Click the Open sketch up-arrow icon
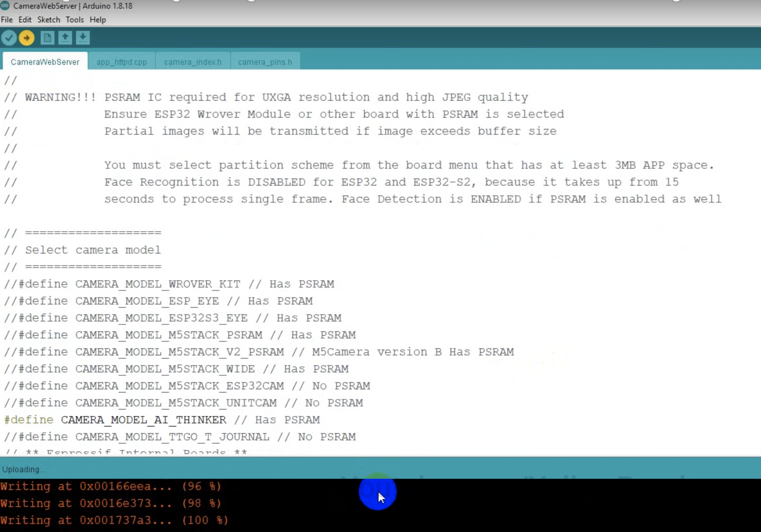The image size is (761, 532). [65, 38]
